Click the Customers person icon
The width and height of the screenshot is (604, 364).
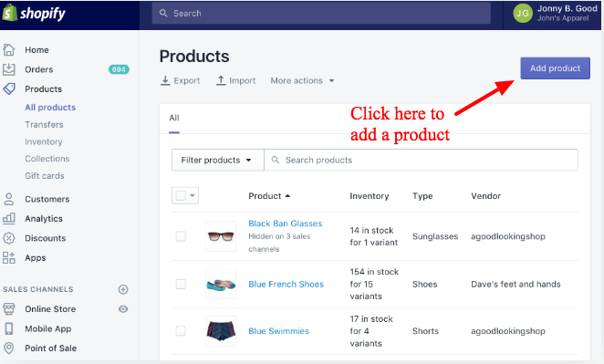tap(9, 199)
